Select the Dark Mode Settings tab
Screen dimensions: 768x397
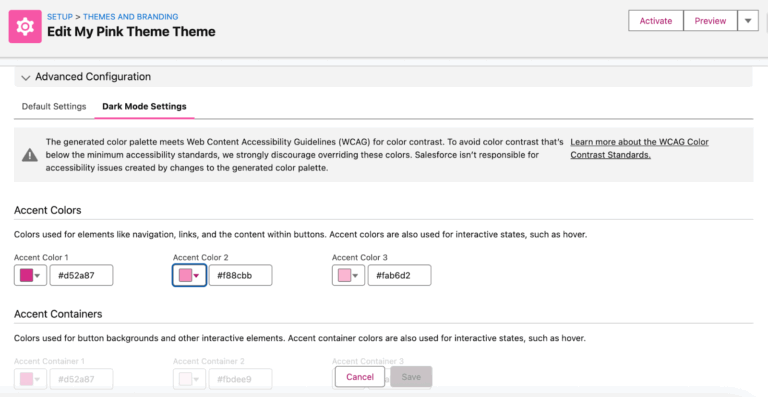pyautogui.click(x=144, y=106)
